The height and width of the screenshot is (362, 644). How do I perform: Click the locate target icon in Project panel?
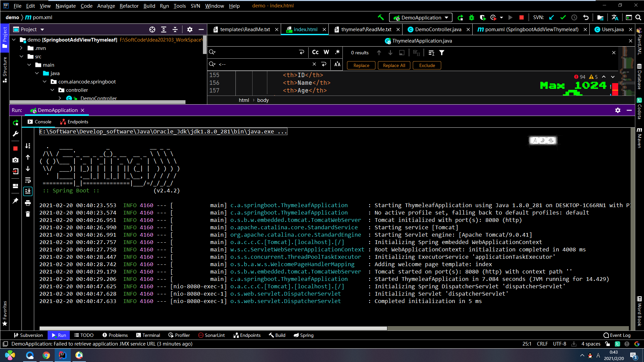pos(152,29)
